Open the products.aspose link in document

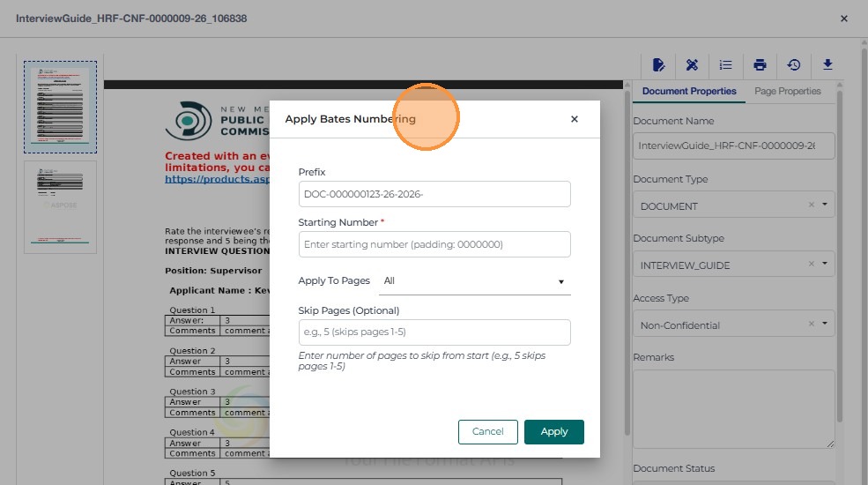pyautogui.click(x=217, y=179)
